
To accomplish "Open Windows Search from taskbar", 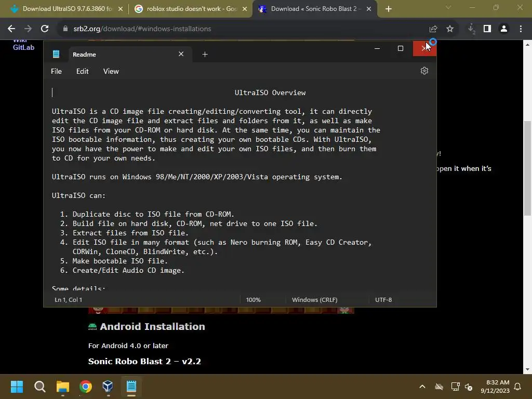I will click(x=39, y=387).
